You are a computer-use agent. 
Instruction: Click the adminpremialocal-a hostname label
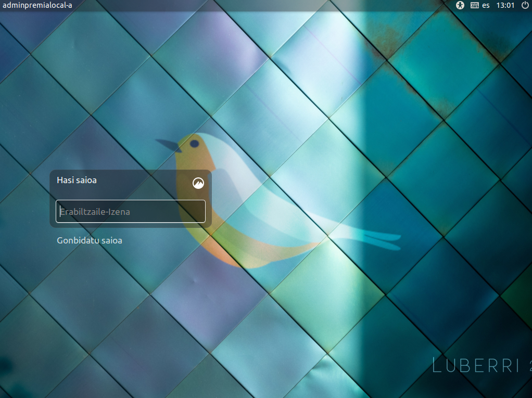[37, 5]
